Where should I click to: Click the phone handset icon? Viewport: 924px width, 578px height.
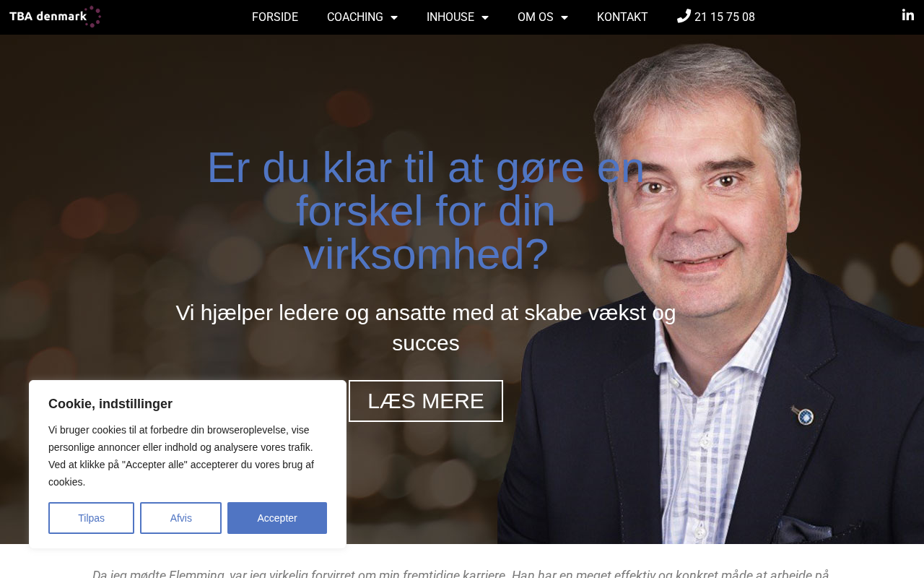click(684, 16)
